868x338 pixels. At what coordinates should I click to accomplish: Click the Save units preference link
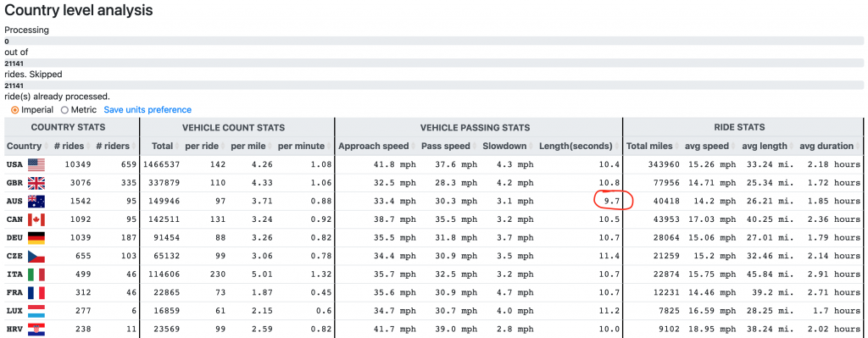point(147,110)
